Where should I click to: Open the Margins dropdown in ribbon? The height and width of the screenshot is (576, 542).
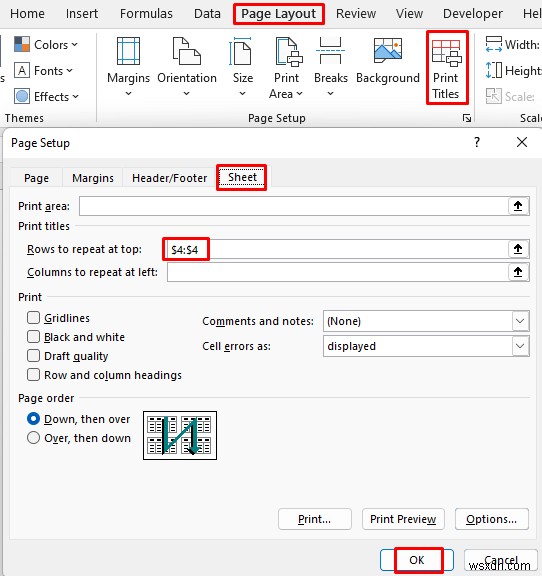click(x=128, y=67)
